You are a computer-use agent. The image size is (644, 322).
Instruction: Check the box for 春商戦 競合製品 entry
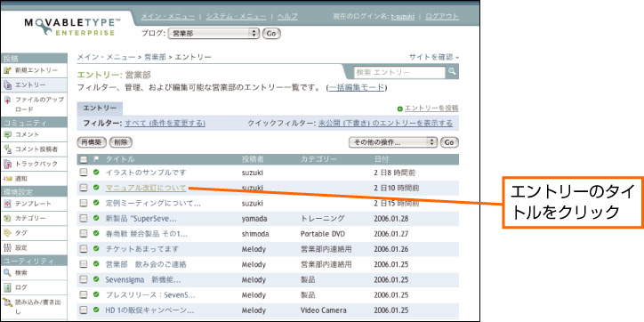(x=84, y=234)
